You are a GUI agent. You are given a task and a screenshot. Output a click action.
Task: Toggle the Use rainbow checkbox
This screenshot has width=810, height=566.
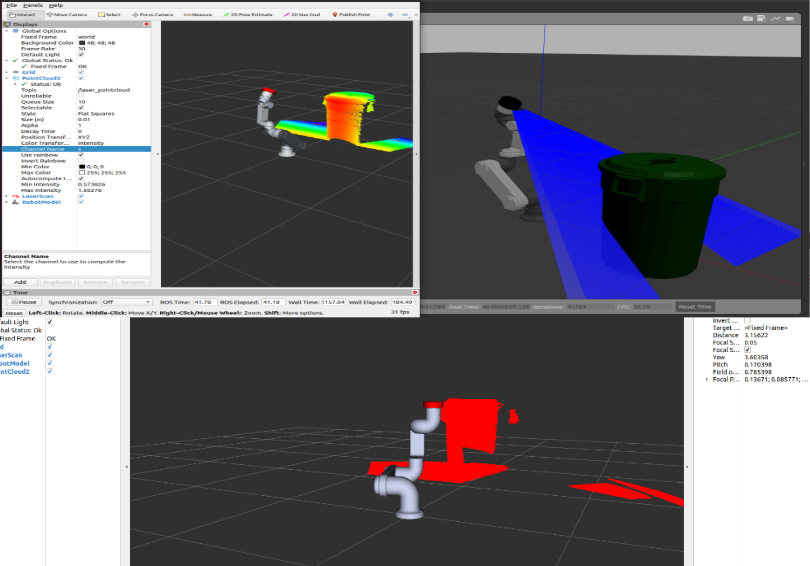(81, 155)
